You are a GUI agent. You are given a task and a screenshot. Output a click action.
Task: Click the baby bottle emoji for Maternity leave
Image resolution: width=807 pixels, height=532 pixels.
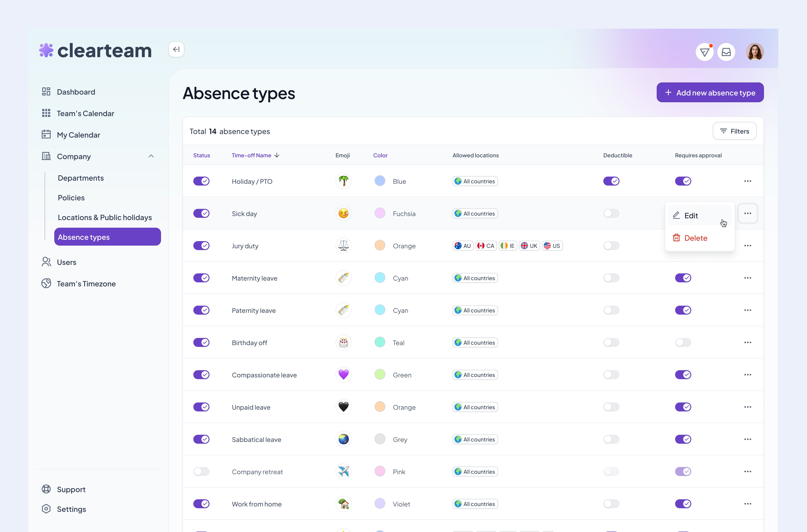pyautogui.click(x=344, y=278)
